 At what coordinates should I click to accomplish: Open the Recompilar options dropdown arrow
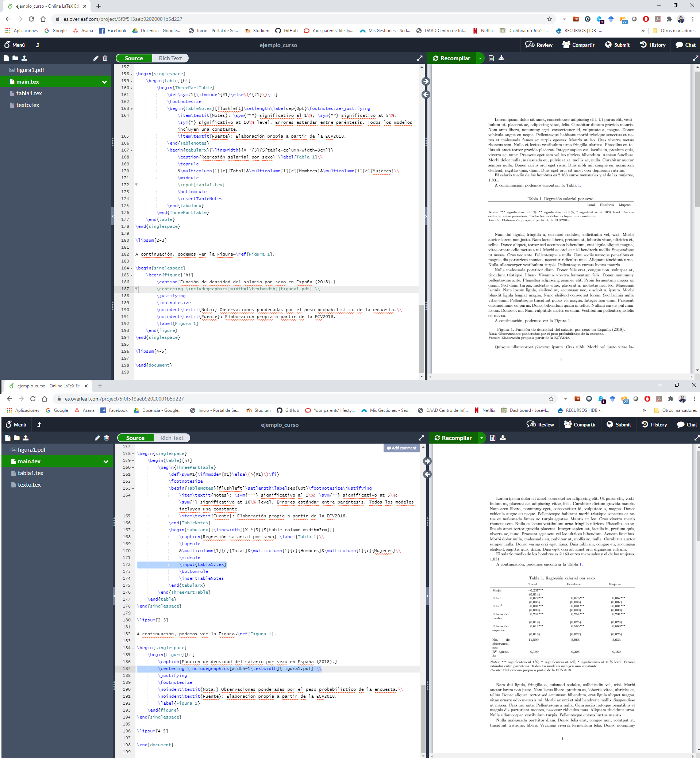coord(480,58)
